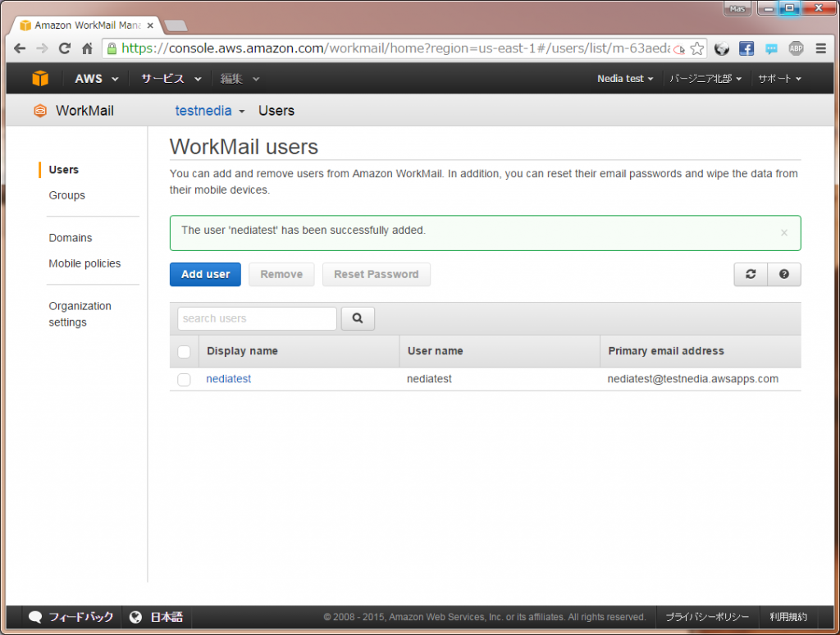Click the AWS orange cube logo
Image resolution: width=840 pixels, height=635 pixels.
pos(40,78)
